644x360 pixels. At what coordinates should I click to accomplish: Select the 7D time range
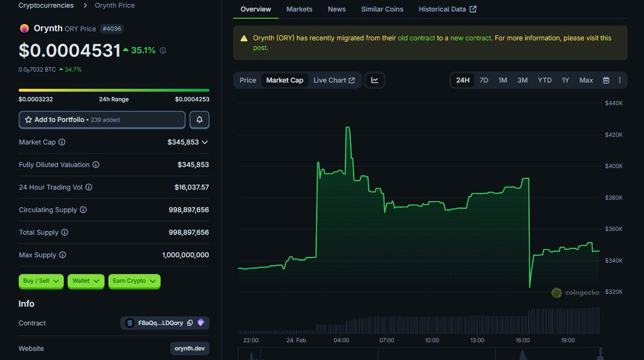pos(484,80)
